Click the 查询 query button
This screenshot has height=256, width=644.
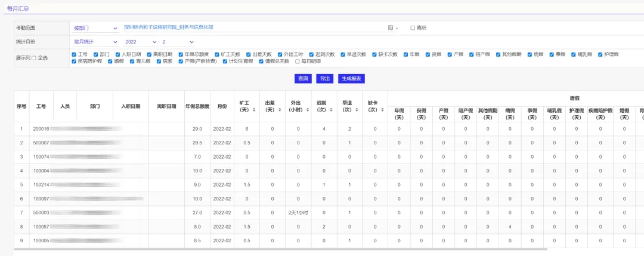[x=302, y=79]
